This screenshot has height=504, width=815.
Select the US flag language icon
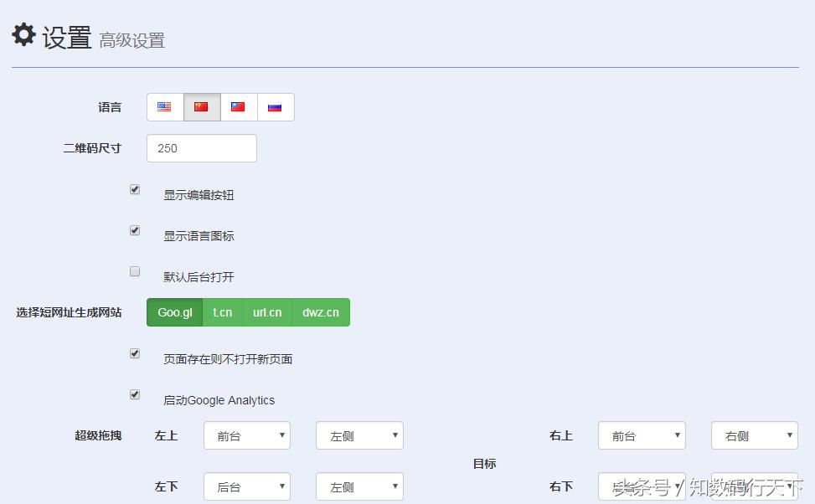[163, 106]
